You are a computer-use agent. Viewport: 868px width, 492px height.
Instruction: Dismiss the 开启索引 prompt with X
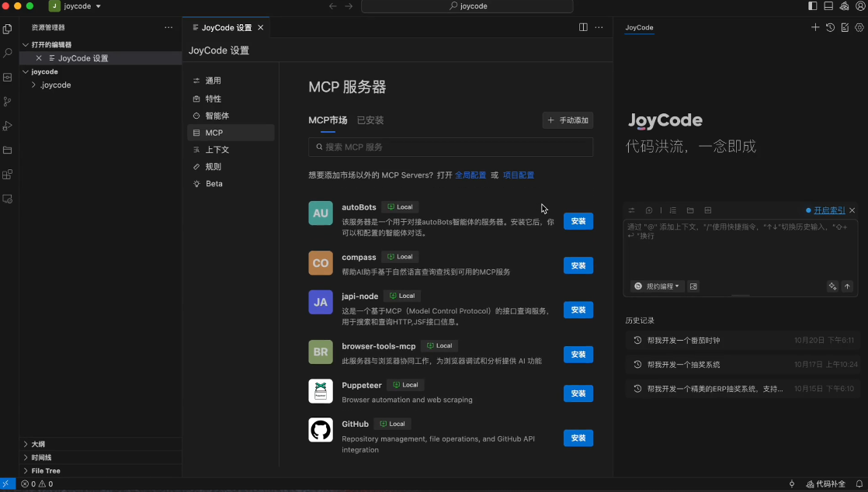(852, 210)
